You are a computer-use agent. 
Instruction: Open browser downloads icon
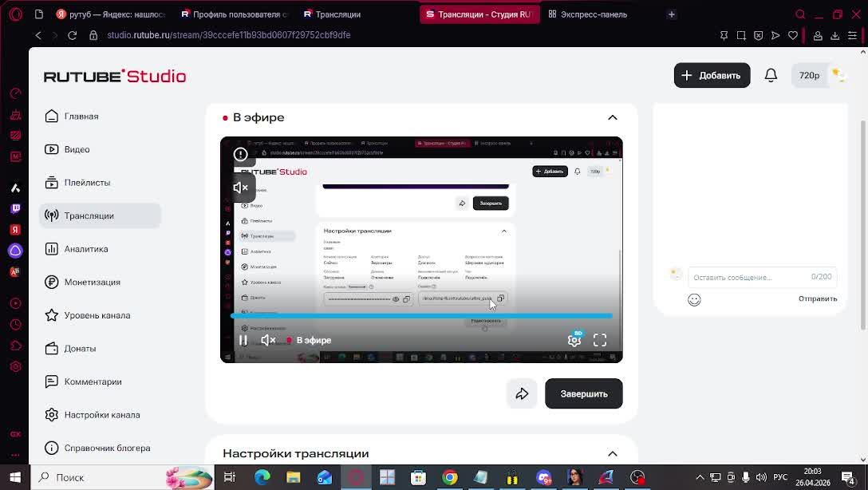pyautogui.click(x=834, y=35)
